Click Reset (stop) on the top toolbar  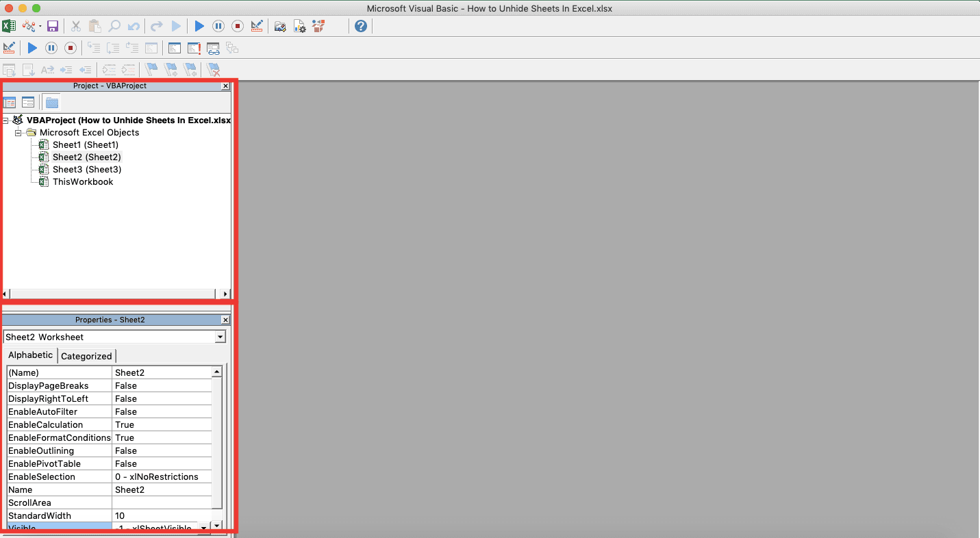238,26
